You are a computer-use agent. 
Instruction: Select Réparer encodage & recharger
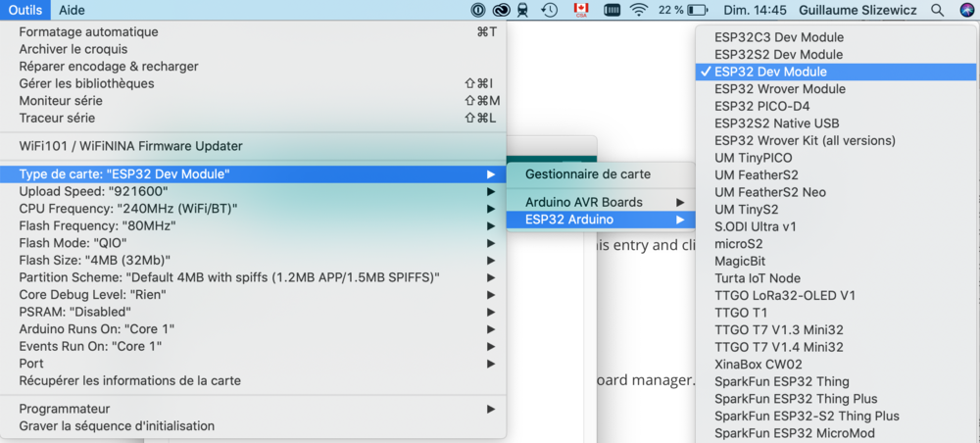click(x=253, y=67)
